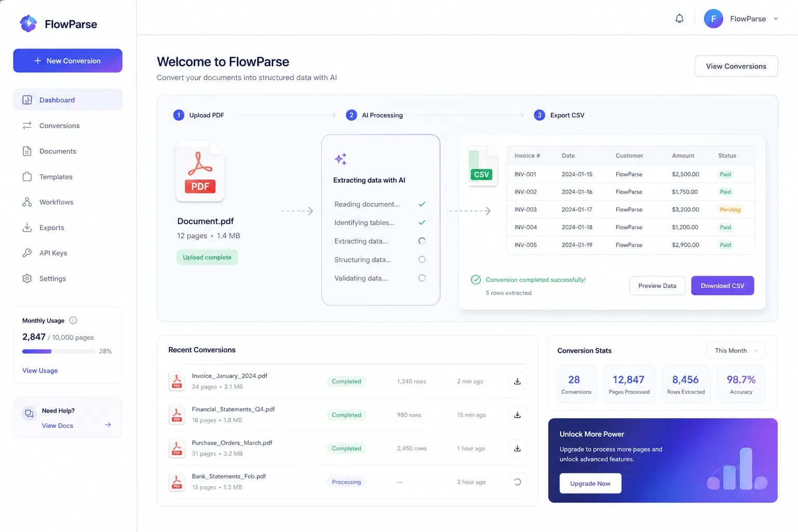Click the 98.7% Accuracy stat card
This screenshot has width=798, height=532.
741,384
